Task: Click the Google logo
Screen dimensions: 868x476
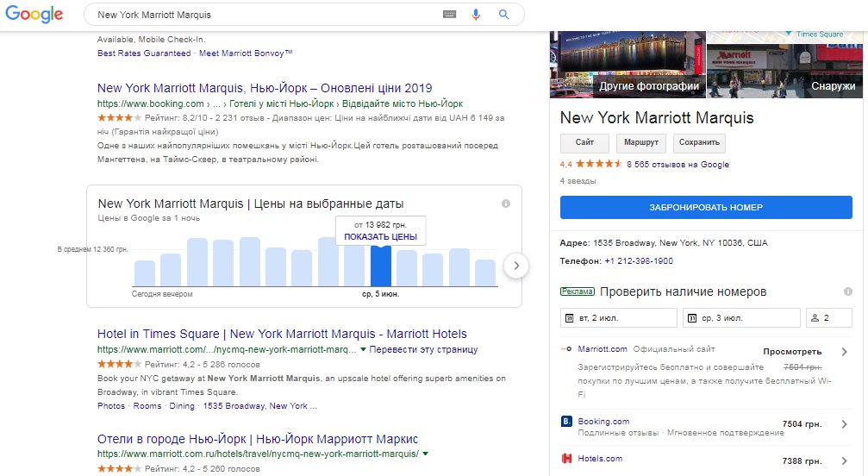Action: [x=34, y=14]
